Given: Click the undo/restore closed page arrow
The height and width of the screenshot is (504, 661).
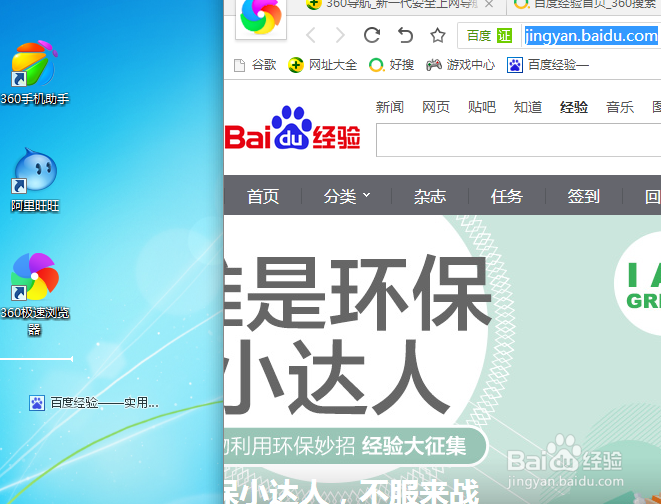Looking at the screenshot, I should (x=405, y=35).
